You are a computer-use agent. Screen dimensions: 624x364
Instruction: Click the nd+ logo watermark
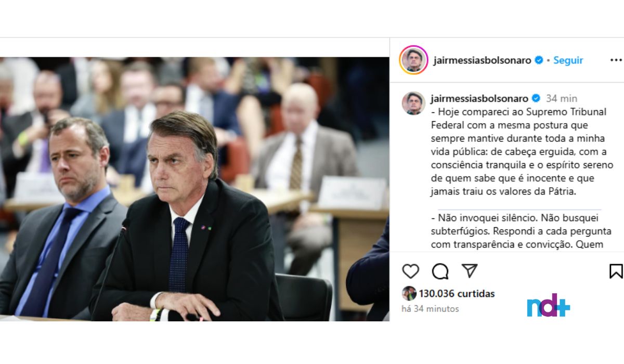[549, 305]
